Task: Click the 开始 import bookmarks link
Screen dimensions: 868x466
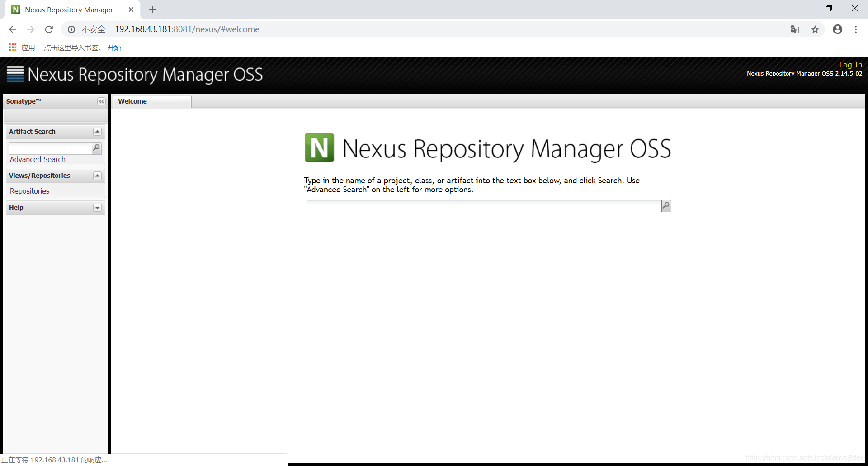Action: 114,48
